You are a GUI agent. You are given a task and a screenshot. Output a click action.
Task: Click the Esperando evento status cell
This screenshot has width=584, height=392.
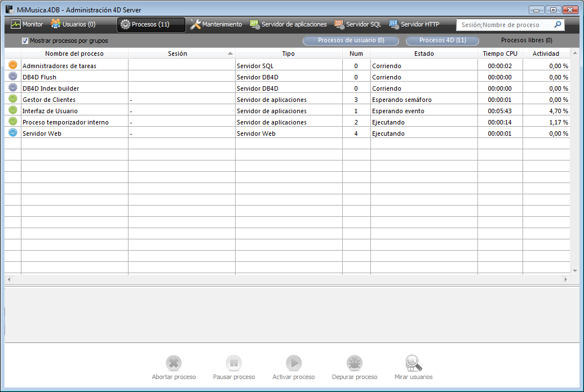[424, 111]
